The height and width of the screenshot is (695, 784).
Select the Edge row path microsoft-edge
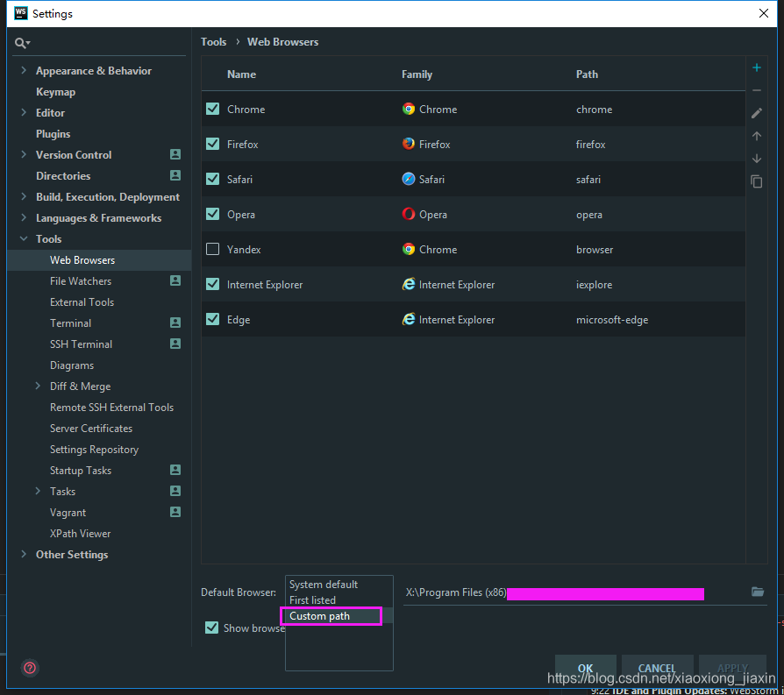[612, 320]
